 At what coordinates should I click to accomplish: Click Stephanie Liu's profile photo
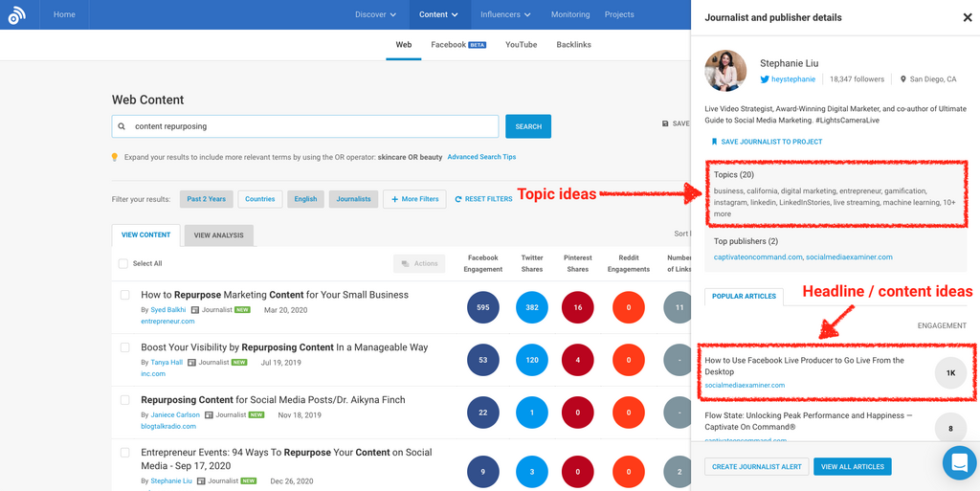tap(725, 71)
